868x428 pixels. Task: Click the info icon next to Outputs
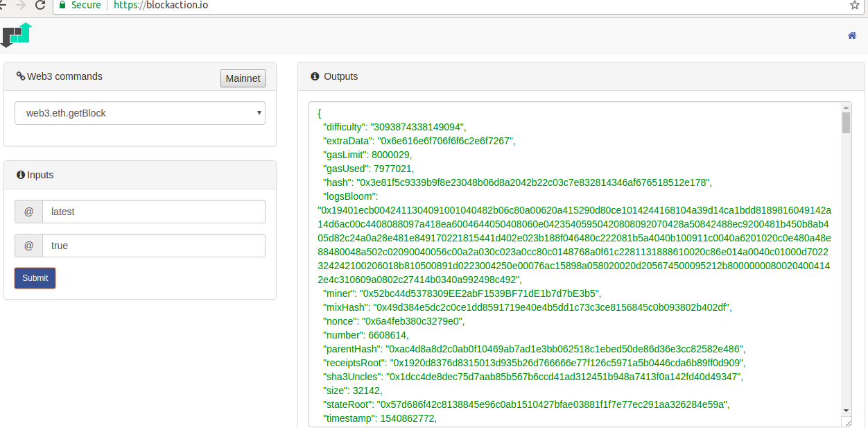[315, 76]
